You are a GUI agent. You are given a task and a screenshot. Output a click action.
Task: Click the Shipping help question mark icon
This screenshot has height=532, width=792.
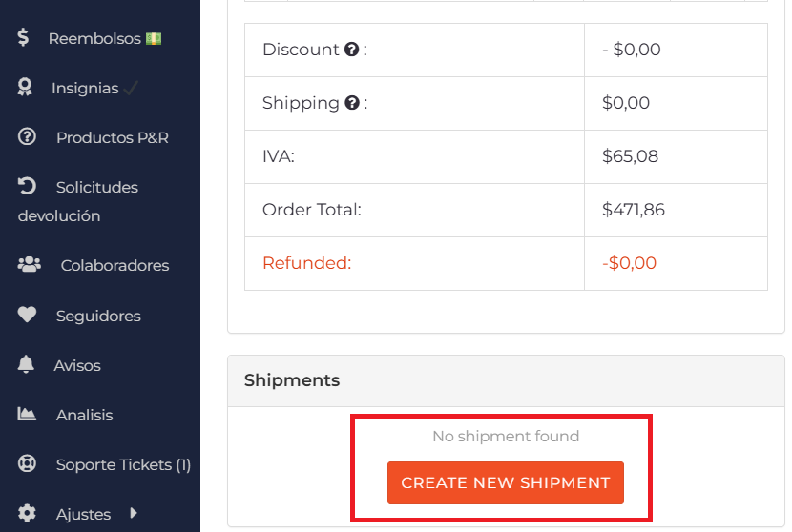click(x=352, y=103)
